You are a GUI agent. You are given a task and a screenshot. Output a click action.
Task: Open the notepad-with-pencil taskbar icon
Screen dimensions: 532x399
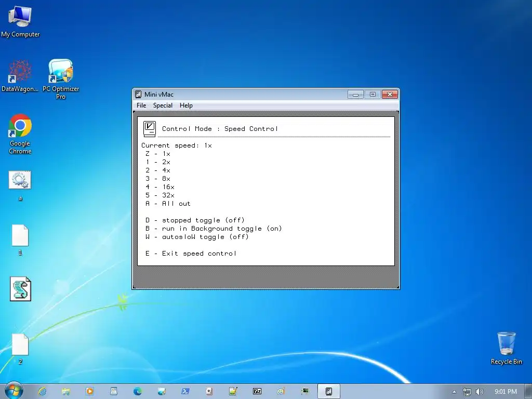[x=233, y=391]
